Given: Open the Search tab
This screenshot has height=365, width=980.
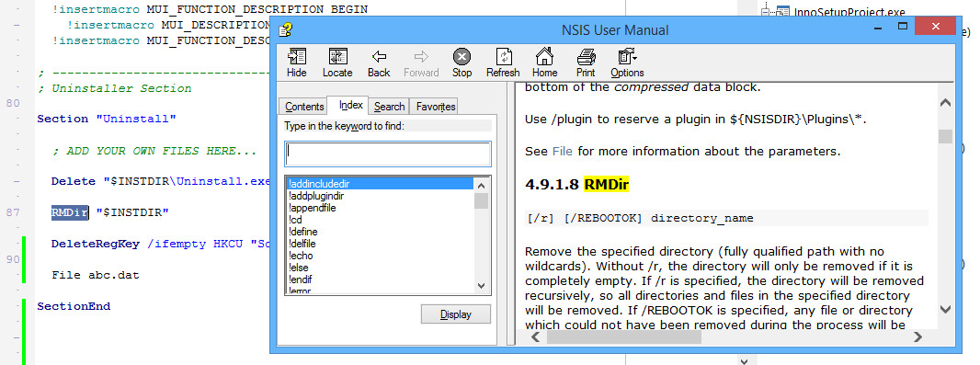Looking at the screenshot, I should 390,107.
